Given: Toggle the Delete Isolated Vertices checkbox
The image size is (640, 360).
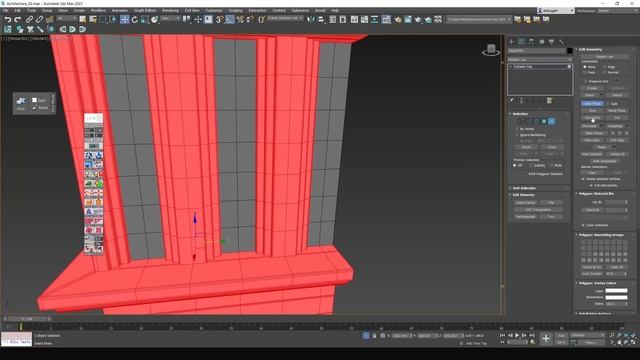Looking at the screenshot, I should [x=583, y=179].
